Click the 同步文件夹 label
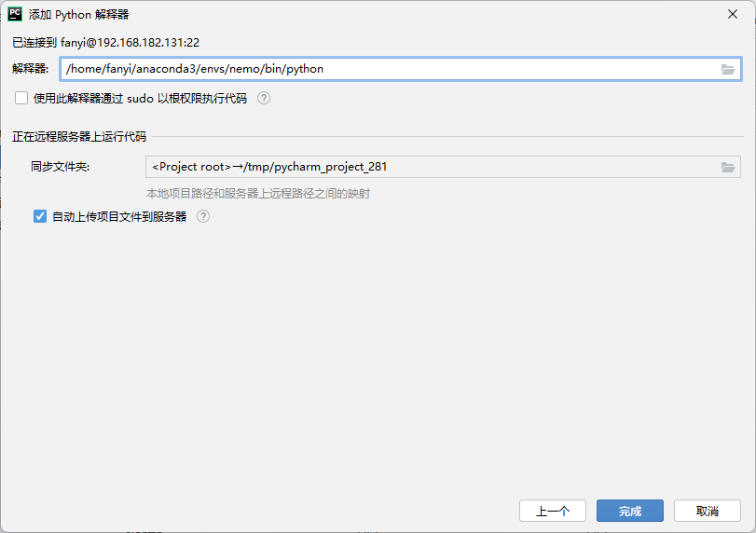 (61, 167)
